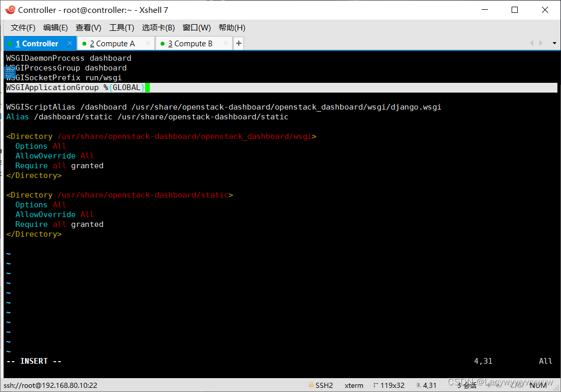Viewport: 561px width, 392px height.
Task: Open the tab list dropdown arrow
Action: [x=555, y=43]
